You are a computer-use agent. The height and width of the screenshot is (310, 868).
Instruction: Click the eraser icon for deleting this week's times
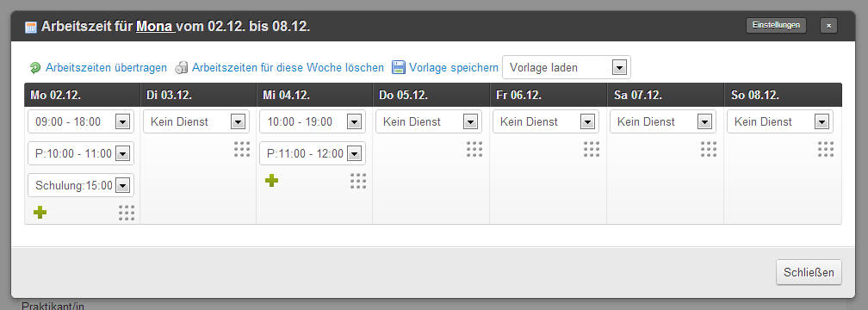(x=182, y=68)
